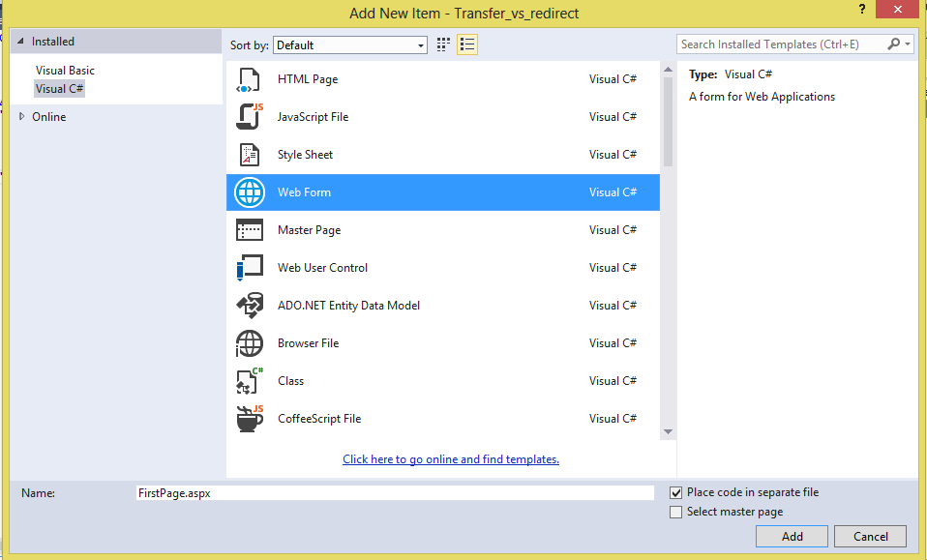Screen dimensions: 927x560
Task: Click the CoffeeScript File cup icon
Action: pyautogui.click(x=249, y=418)
